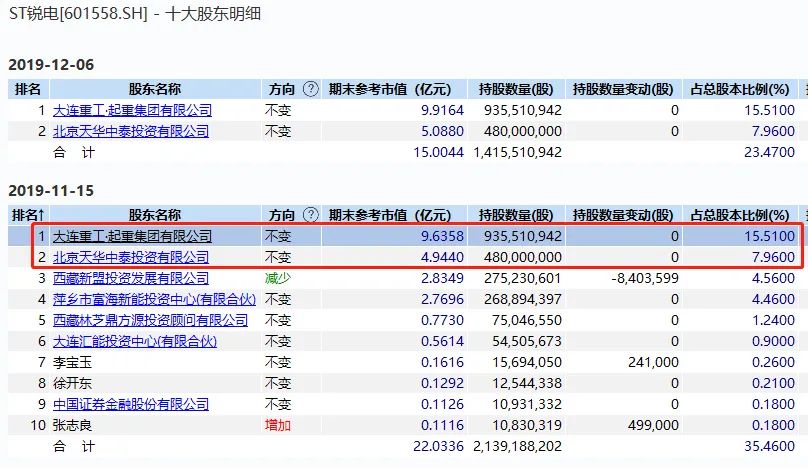Viewport: 808px width, 468px height.
Task: Click 股东名称 header in 2019-12-06 table
Action: point(155,89)
